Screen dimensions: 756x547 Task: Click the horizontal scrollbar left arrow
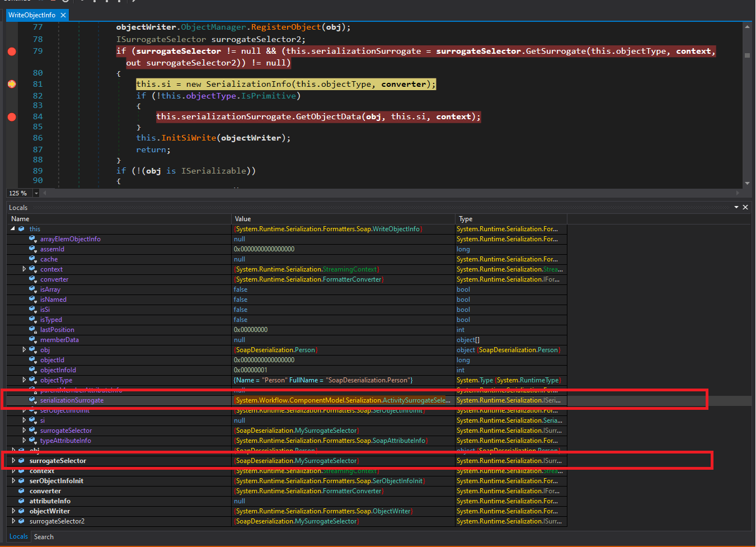pos(45,193)
